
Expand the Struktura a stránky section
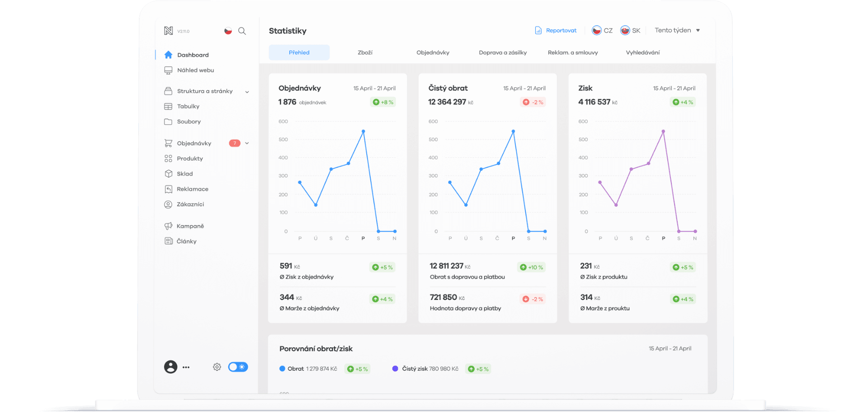click(247, 92)
